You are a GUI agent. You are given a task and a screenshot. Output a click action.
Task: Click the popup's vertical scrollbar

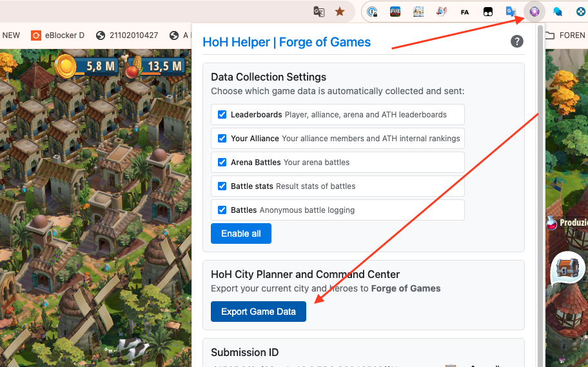(539, 193)
